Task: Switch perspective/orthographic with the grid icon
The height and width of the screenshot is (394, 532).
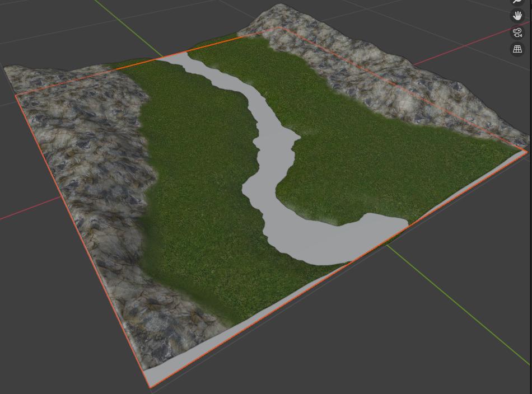Action: [x=517, y=49]
